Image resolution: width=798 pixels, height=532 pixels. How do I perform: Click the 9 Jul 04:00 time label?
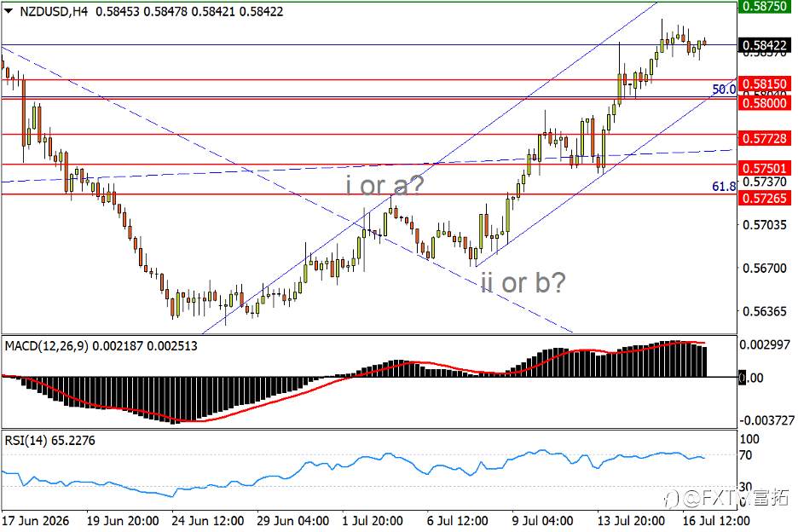click(x=542, y=521)
